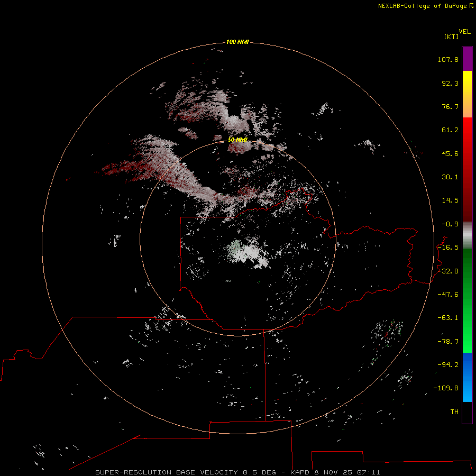Click the gray near-zero segment of color bar

tap(467, 235)
